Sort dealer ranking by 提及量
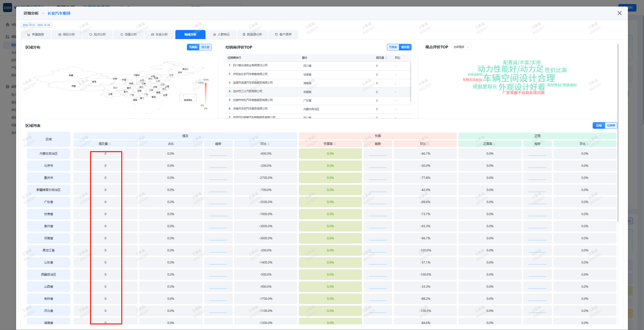The image size is (644, 330). pyautogui.click(x=381, y=58)
